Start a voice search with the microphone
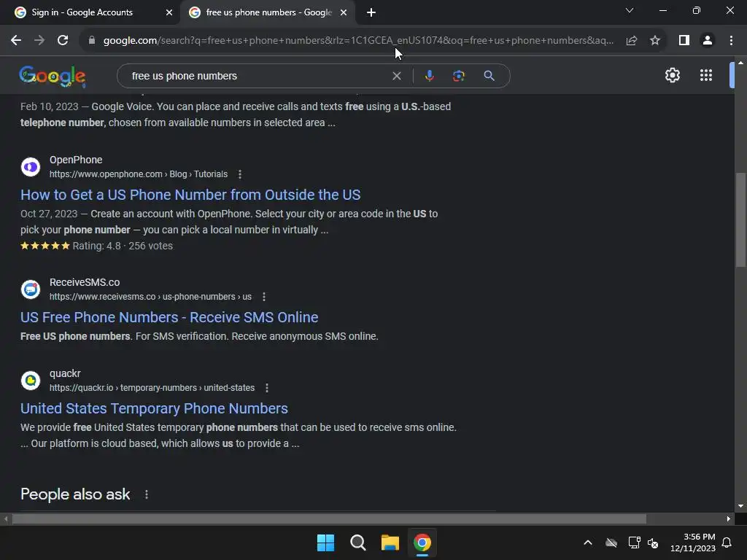Screen dimensions: 747x560 (429, 76)
